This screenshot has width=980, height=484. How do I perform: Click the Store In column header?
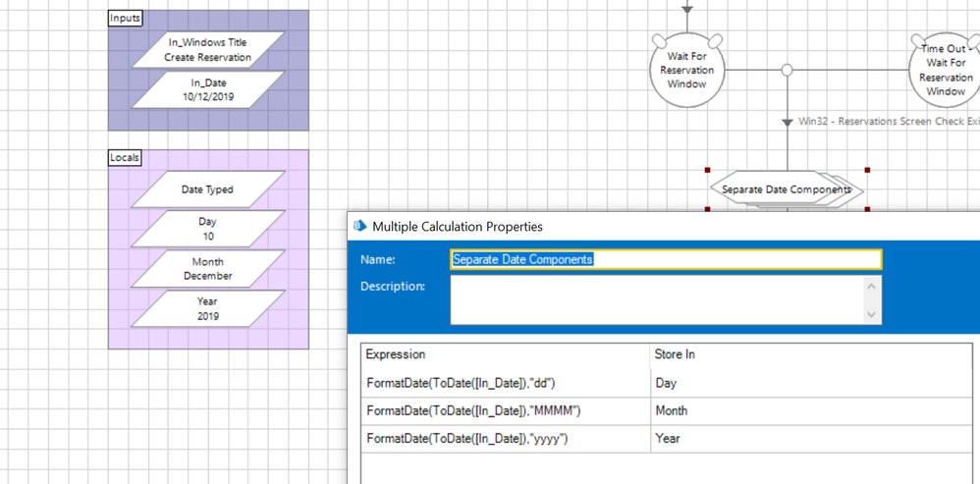click(676, 354)
